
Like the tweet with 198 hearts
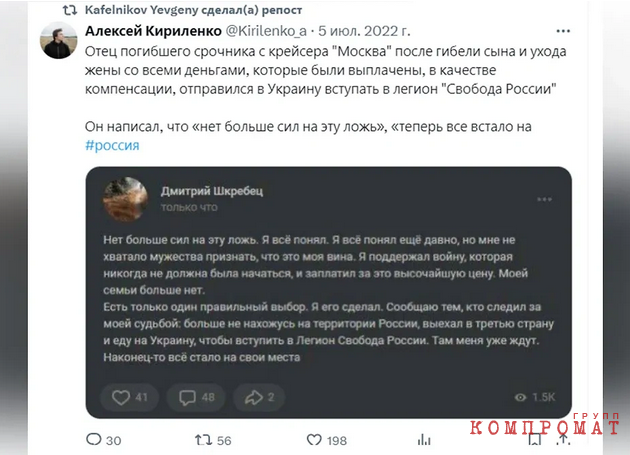tap(314, 440)
